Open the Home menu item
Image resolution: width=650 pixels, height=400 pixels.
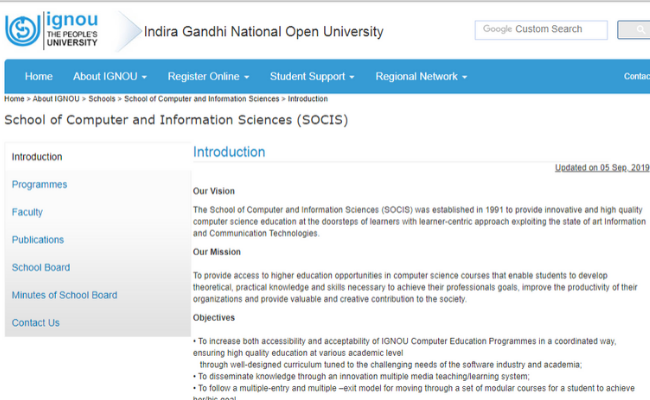[x=39, y=77]
